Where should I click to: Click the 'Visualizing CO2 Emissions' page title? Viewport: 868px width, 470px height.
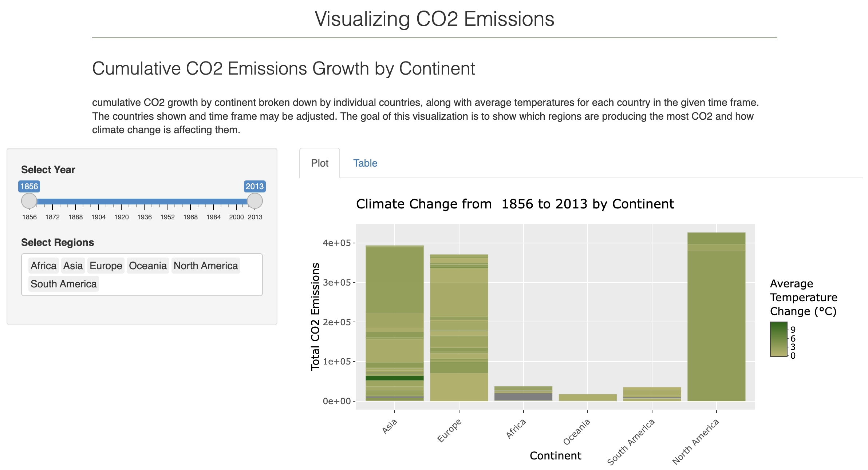(x=434, y=19)
